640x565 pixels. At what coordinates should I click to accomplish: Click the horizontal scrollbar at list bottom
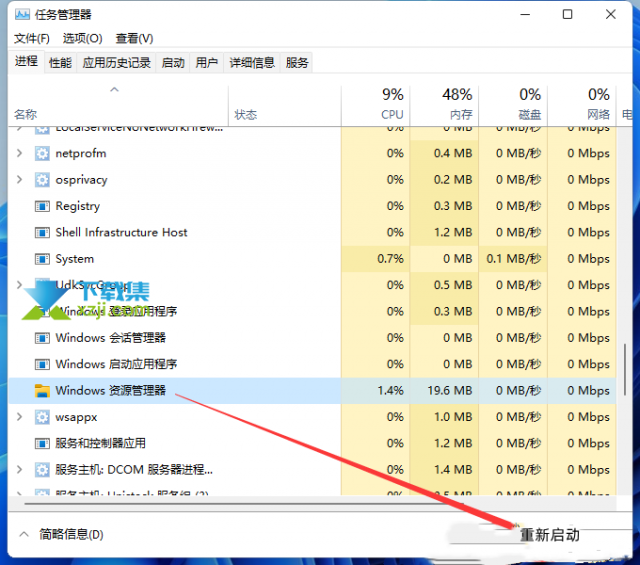click(x=245, y=504)
